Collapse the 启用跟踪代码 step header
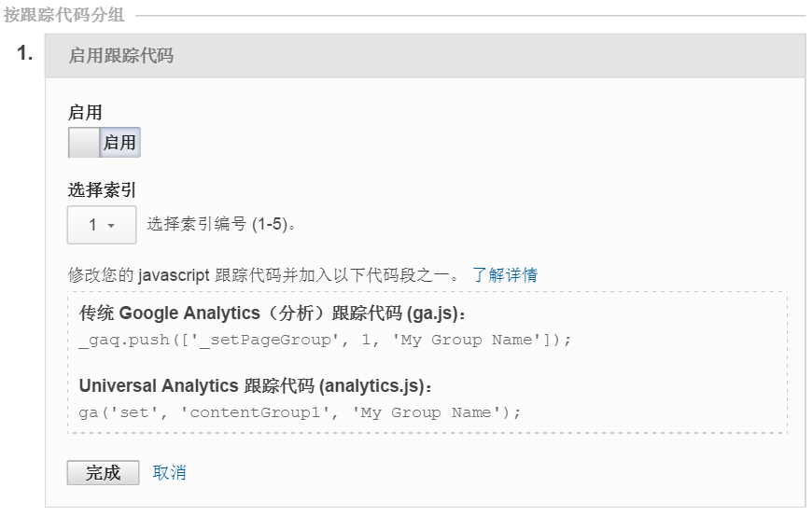 [x=426, y=56]
